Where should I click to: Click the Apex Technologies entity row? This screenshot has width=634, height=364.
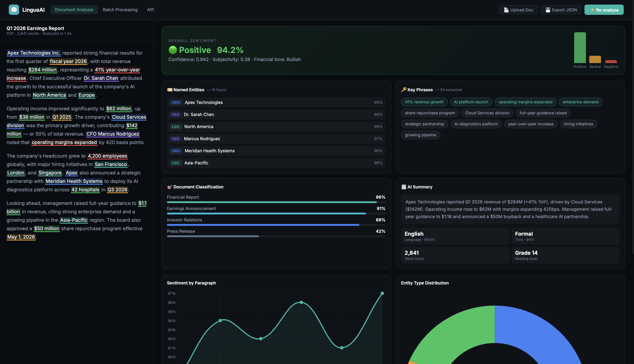pyautogui.click(x=276, y=102)
